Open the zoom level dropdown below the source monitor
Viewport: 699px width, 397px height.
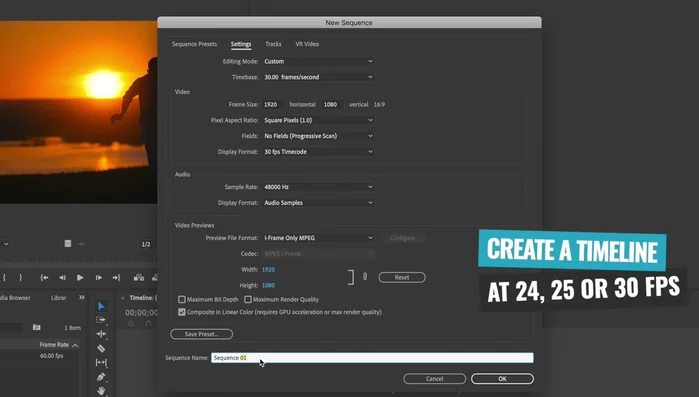point(5,244)
